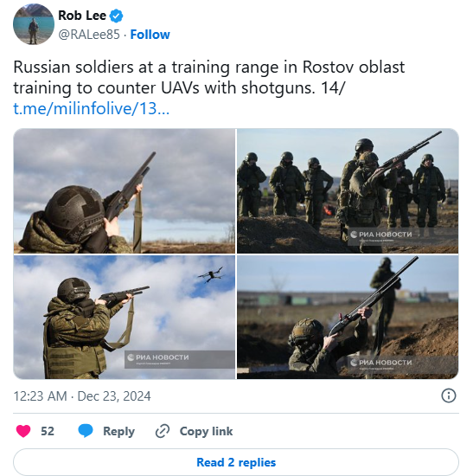Open the top-right photo of soldier group
Image resolution: width=473 pixels, height=476 pixels.
[348, 191]
